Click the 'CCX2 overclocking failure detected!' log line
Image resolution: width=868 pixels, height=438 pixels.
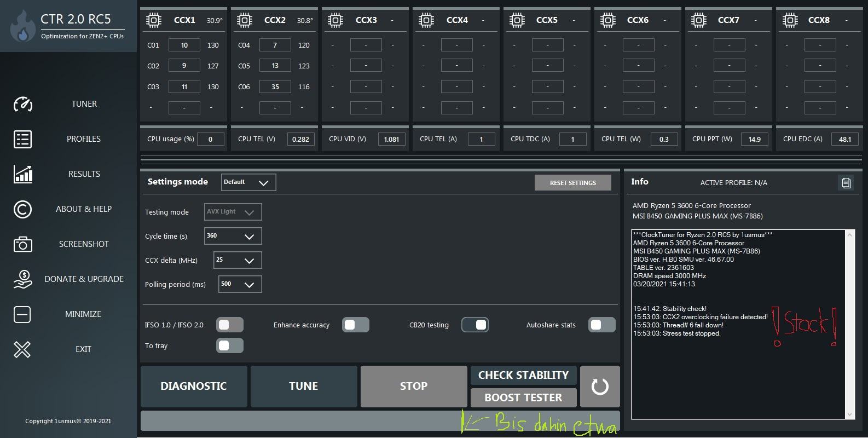click(700, 317)
